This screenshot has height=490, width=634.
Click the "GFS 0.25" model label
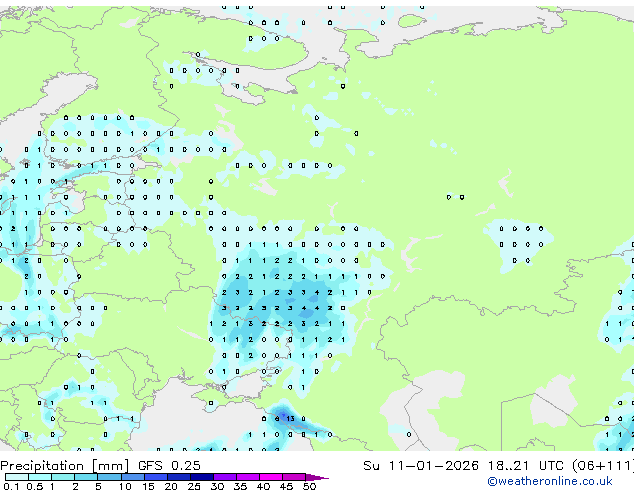[169, 466]
